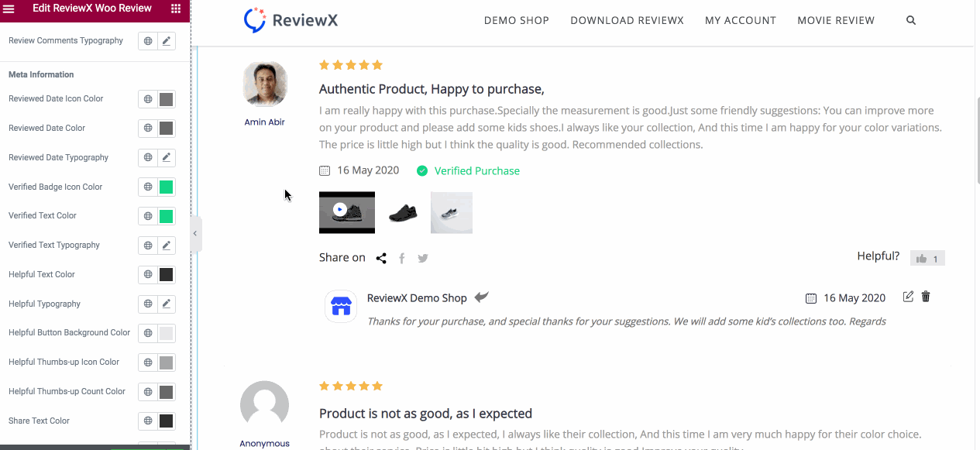This screenshot has height=450, width=980.
Task: Open the DEMO SHOP menu item
Action: coord(516,20)
